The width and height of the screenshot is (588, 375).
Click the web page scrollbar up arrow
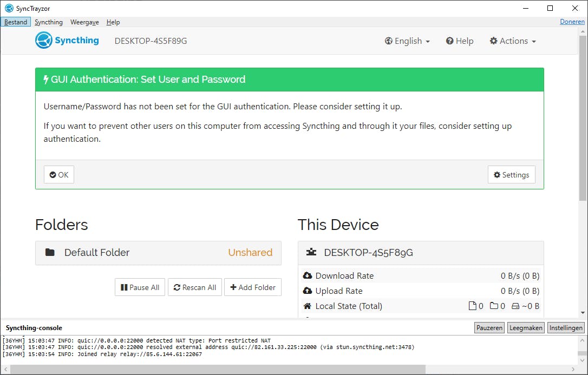(x=583, y=31)
